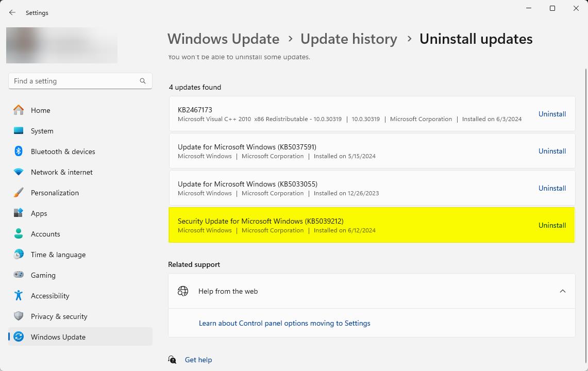
Task: Click the Find a setting search box
Action: click(75, 81)
